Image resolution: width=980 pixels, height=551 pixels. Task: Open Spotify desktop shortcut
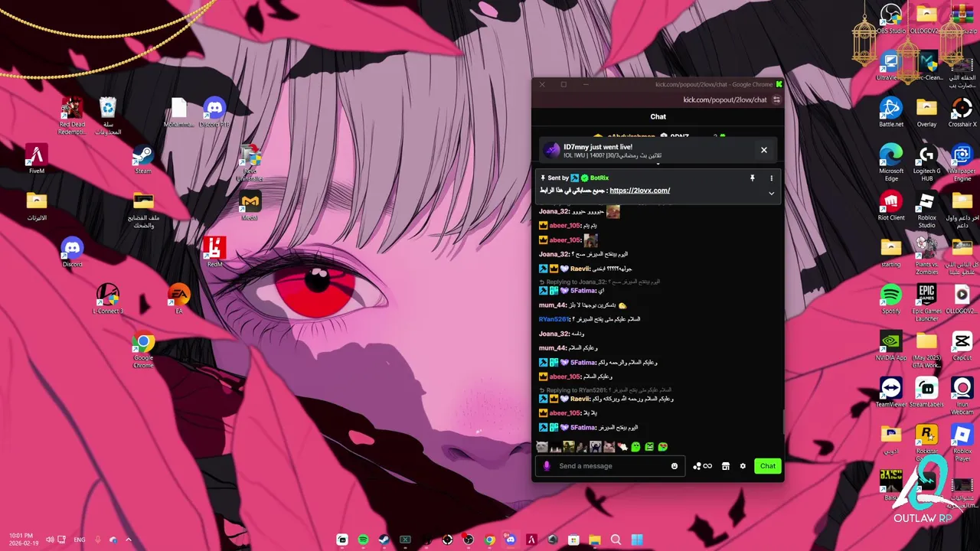pyautogui.click(x=891, y=299)
